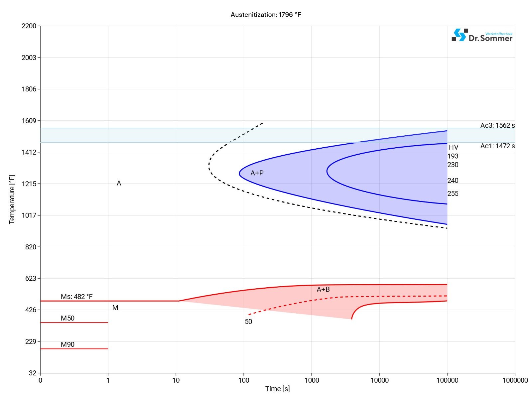Select the A+B region label
The width and height of the screenshot is (532, 399).
(323, 289)
